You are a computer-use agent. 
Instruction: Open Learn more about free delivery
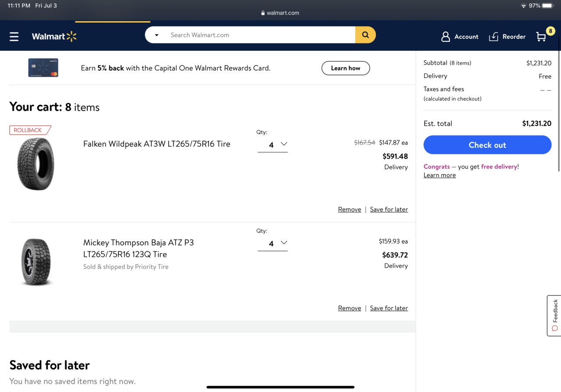coord(440,175)
